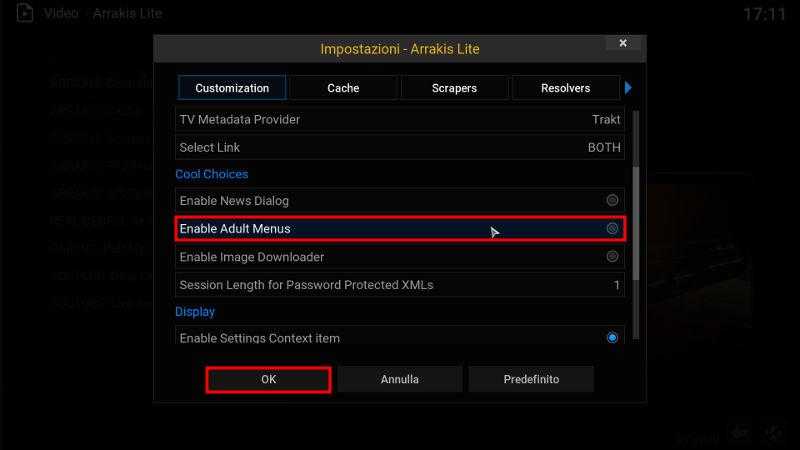The width and height of the screenshot is (800, 450).
Task: Cancel changes with the Annulla button
Action: (x=399, y=379)
